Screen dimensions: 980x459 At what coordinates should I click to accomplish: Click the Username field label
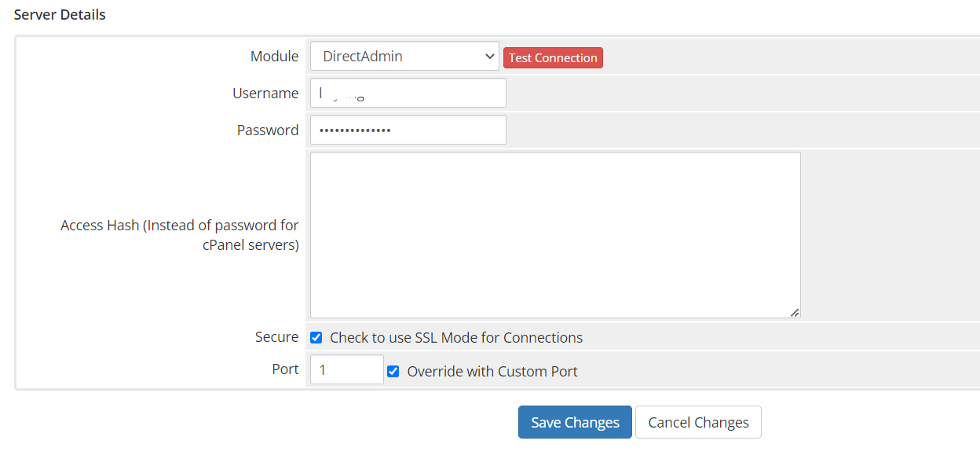point(265,94)
